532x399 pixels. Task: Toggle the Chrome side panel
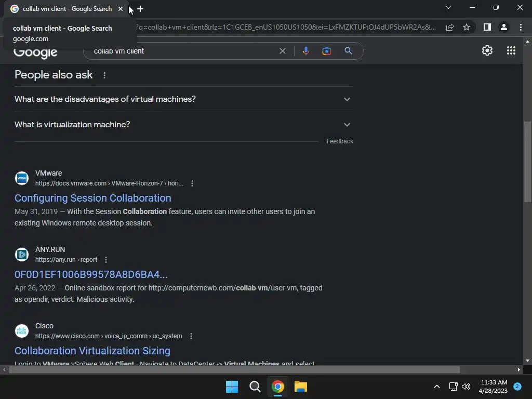point(487,27)
